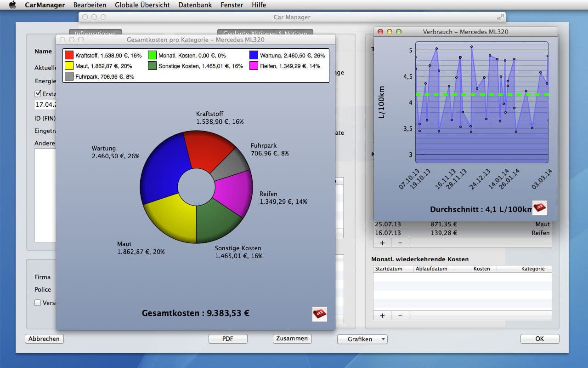Click the PDF button

pyautogui.click(x=228, y=339)
